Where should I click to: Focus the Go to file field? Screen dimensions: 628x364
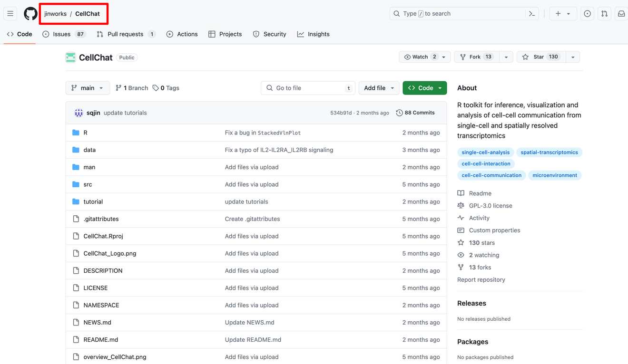pos(308,88)
